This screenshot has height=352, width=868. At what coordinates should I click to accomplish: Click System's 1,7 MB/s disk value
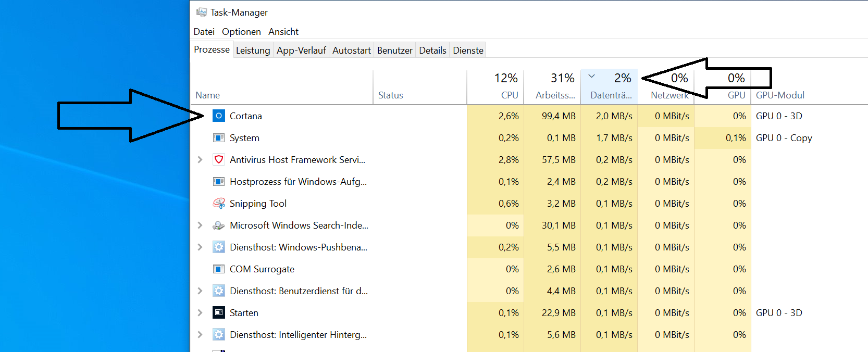(x=614, y=138)
